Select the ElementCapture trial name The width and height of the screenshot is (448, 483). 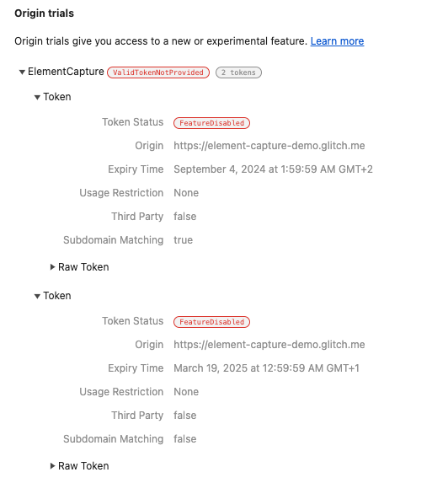pos(66,72)
